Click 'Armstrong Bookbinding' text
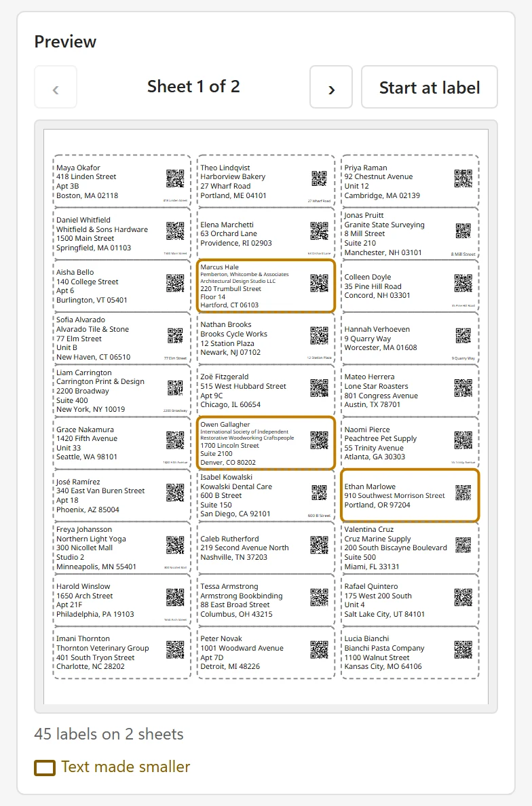Image resolution: width=532 pixels, height=806 pixels. click(x=242, y=596)
